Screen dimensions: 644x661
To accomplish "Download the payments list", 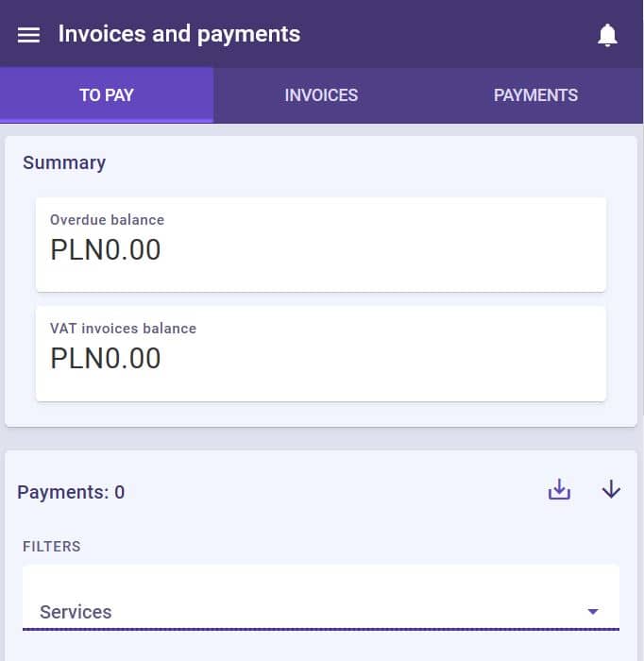I will point(560,490).
